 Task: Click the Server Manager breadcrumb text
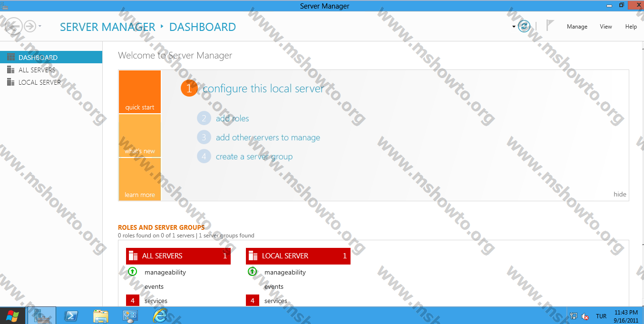[x=107, y=27]
